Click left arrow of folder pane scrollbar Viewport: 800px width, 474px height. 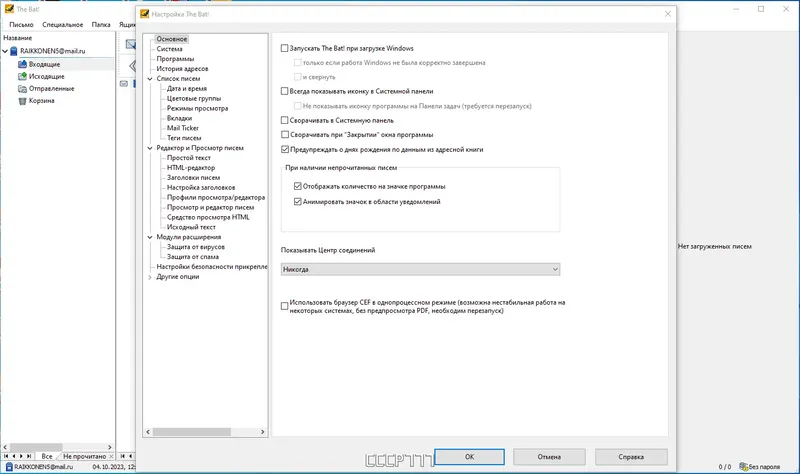[5, 447]
